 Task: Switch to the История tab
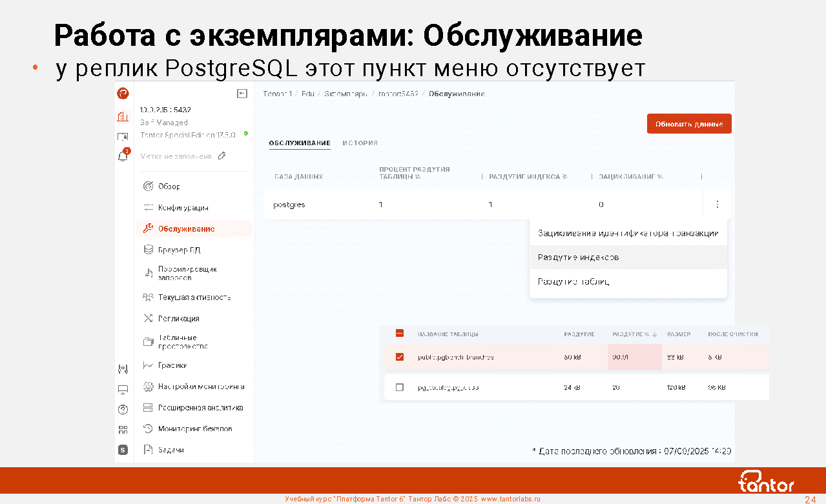pyautogui.click(x=360, y=143)
